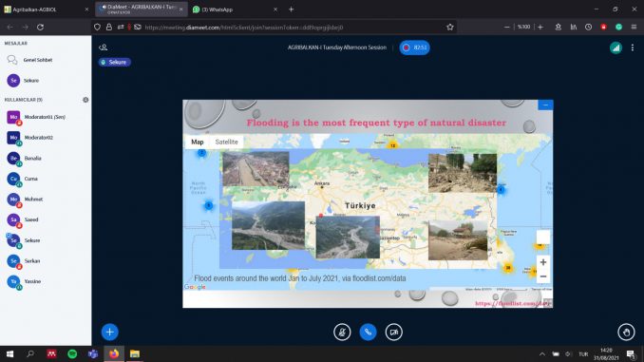
Task: Click the Moderator01 (Sen) user entry
Action: click(x=45, y=117)
